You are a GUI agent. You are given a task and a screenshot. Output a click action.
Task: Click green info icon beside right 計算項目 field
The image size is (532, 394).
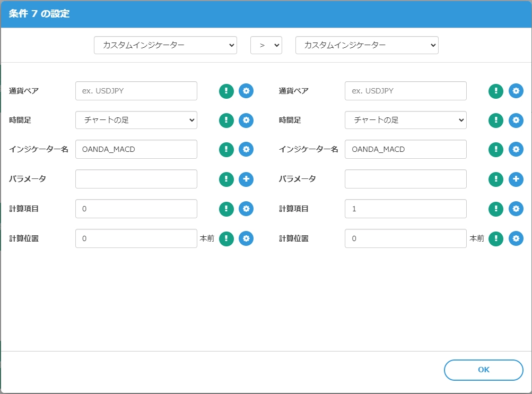pyautogui.click(x=496, y=209)
